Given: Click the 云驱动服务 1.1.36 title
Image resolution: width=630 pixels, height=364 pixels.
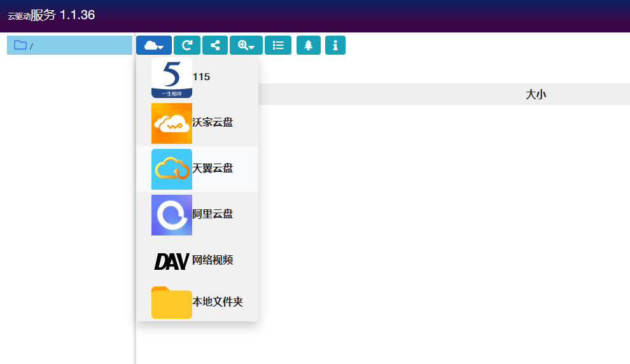Looking at the screenshot, I should [52, 15].
